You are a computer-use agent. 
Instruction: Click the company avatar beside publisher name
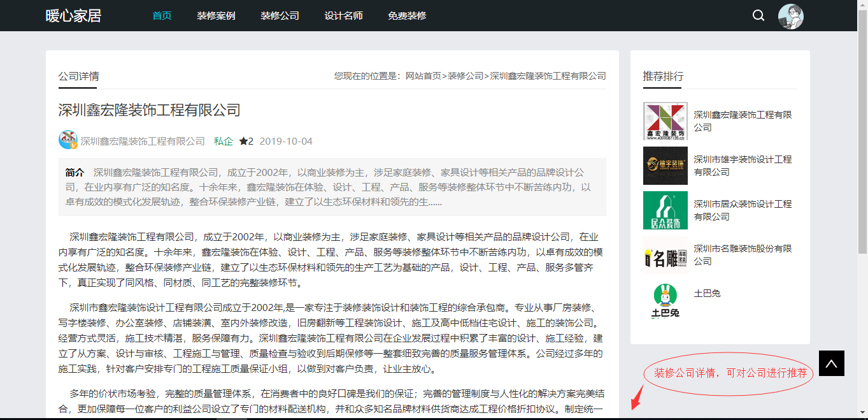pos(68,140)
